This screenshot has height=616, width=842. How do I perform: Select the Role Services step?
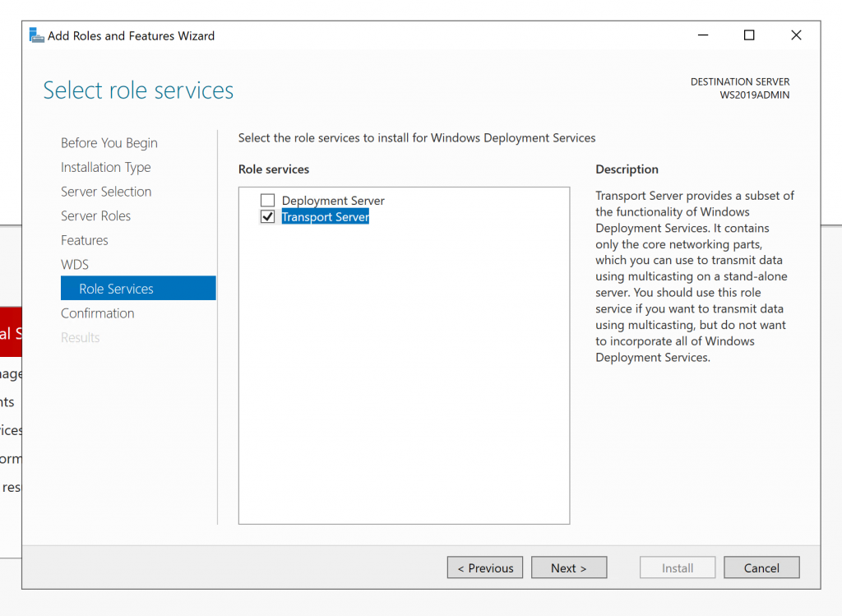[x=138, y=289]
